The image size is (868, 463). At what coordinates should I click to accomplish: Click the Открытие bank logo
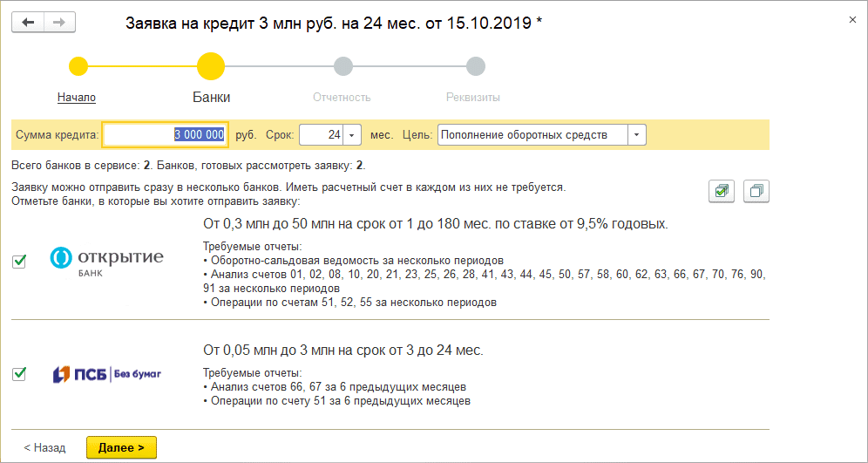[x=106, y=260]
